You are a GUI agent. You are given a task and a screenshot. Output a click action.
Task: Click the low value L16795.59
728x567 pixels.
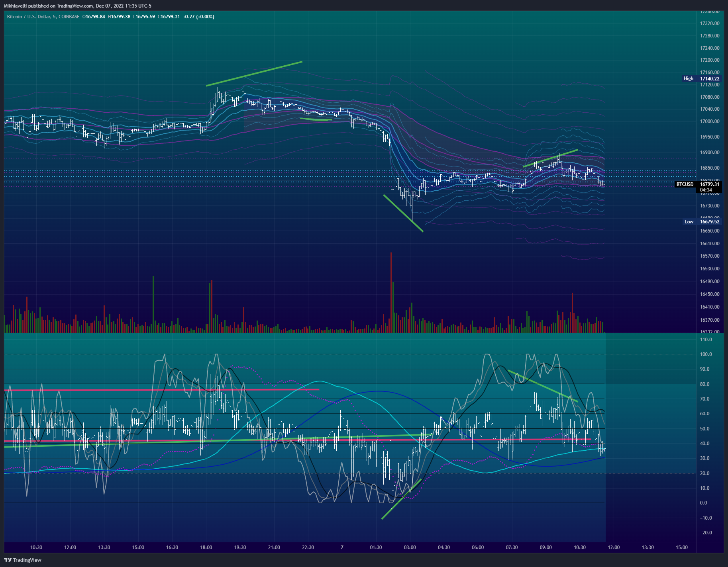144,17
